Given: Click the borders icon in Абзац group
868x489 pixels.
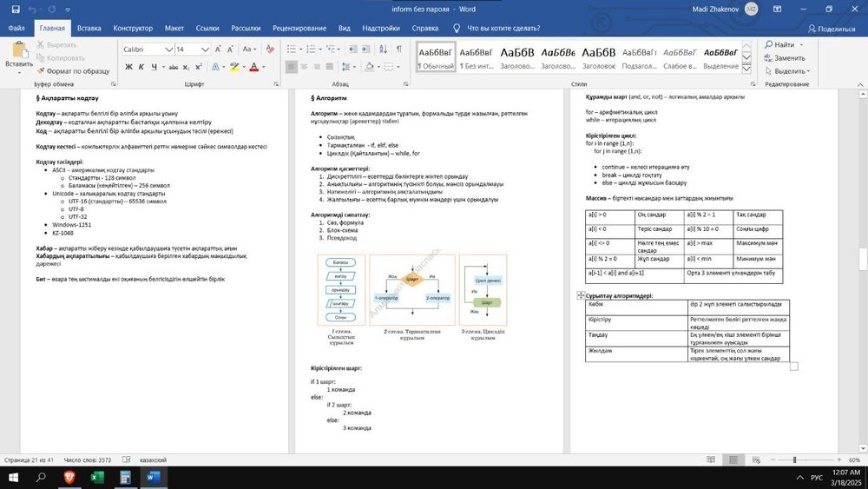Looking at the screenshot, I should pos(389,67).
